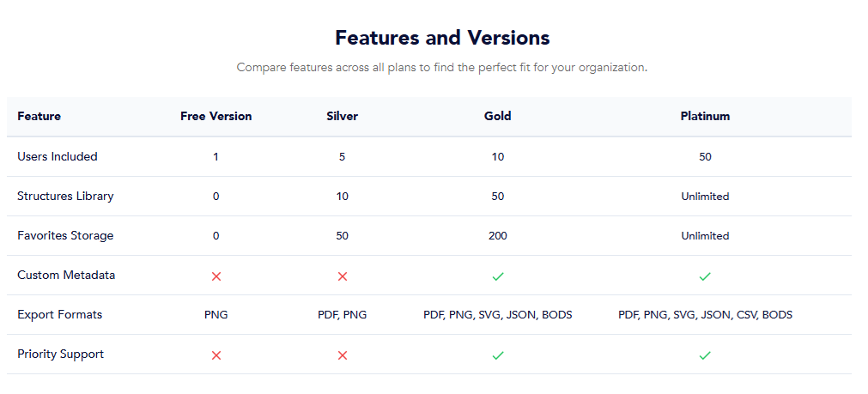Click Platinum's export formats list with CSV

pos(705,315)
